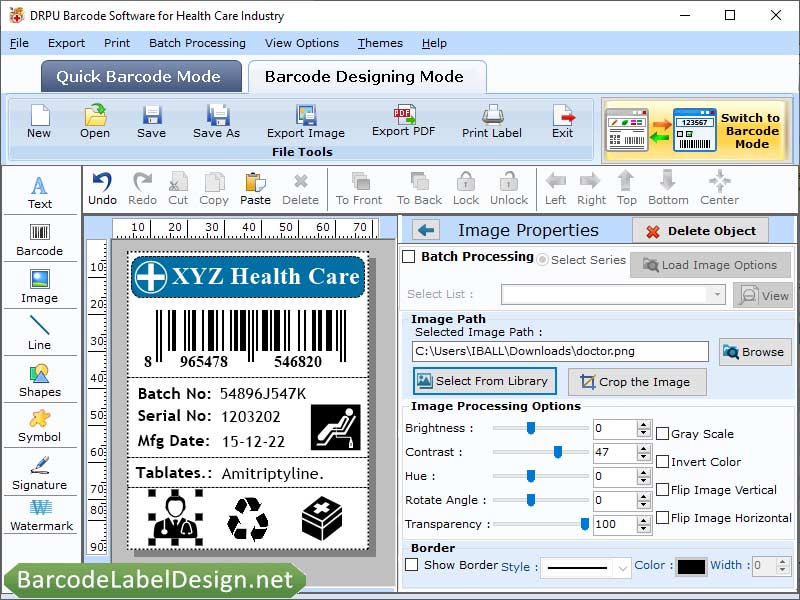Click the Contrast value spinner
The height and width of the screenshot is (600, 800).
pos(644,452)
